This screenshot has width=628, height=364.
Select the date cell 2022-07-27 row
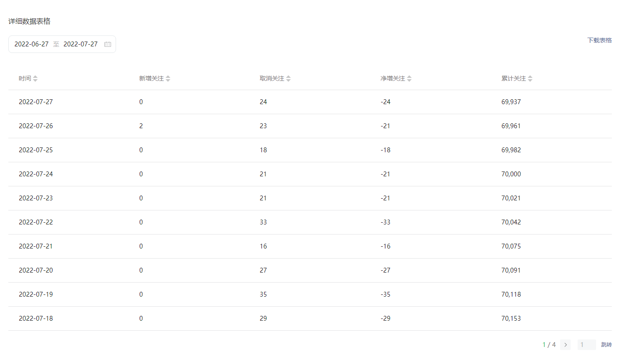click(36, 102)
